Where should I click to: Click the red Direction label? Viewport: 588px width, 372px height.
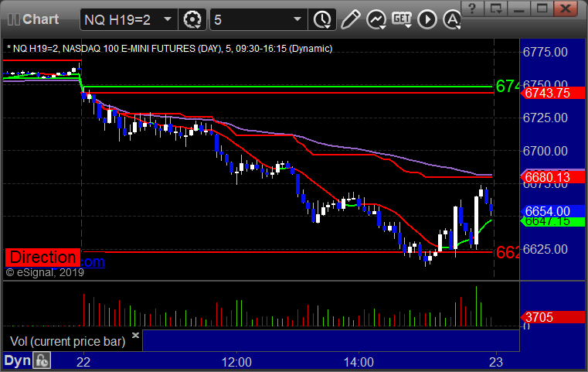[x=42, y=258]
